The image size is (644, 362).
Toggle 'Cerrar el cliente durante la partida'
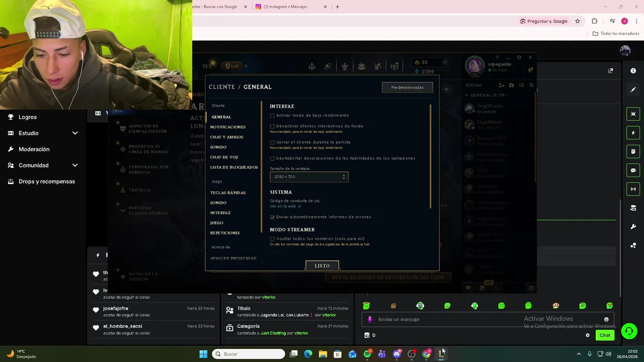click(x=272, y=142)
